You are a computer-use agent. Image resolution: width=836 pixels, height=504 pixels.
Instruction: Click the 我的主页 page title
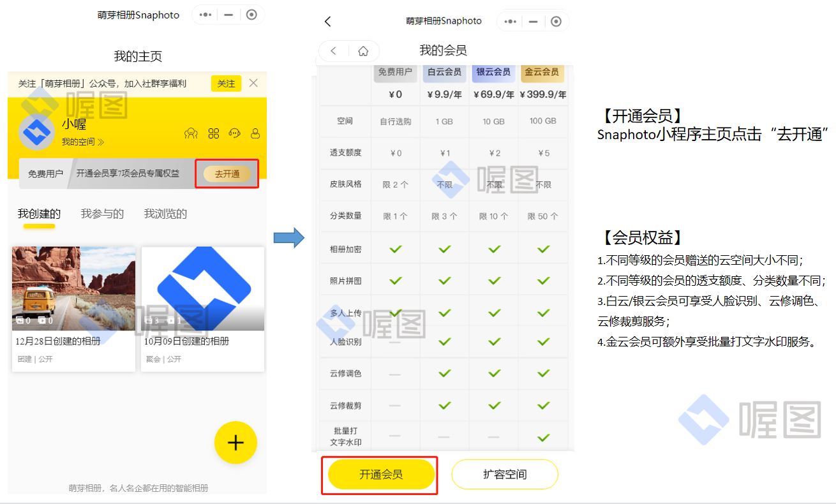pos(138,56)
